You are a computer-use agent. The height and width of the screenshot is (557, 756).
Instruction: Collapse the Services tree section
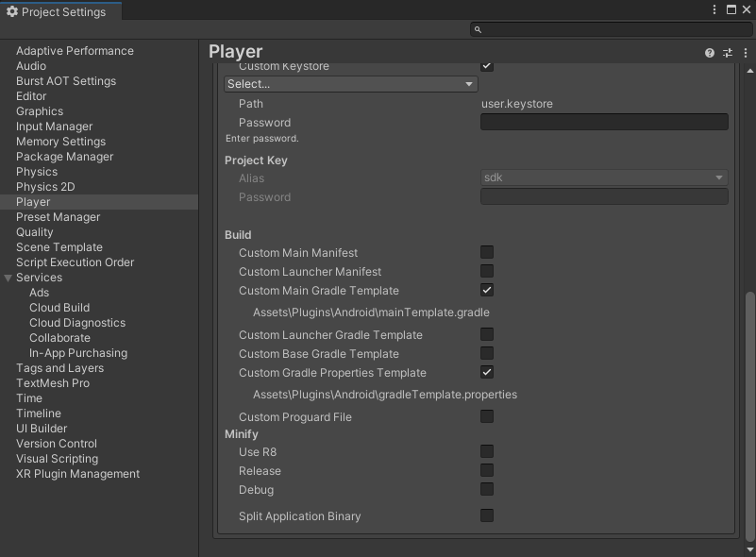(x=8, y=278)
